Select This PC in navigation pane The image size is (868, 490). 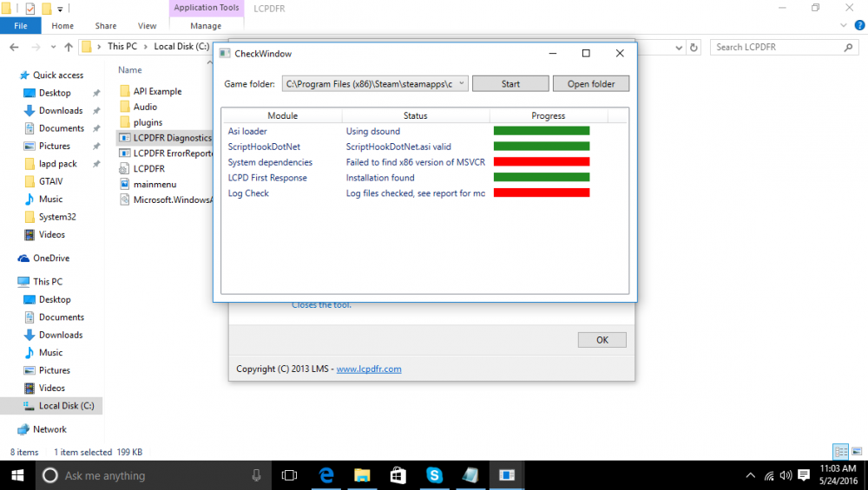tap(48, 282)
